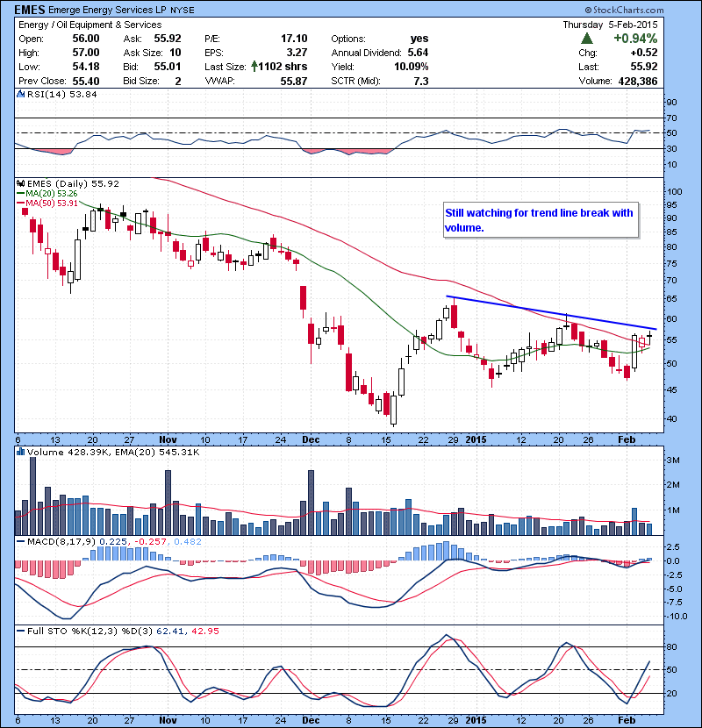This screenshot has height=728, width=702.
Task: Click the MACD histogram value 0.482
Action: tap(188, 541)
